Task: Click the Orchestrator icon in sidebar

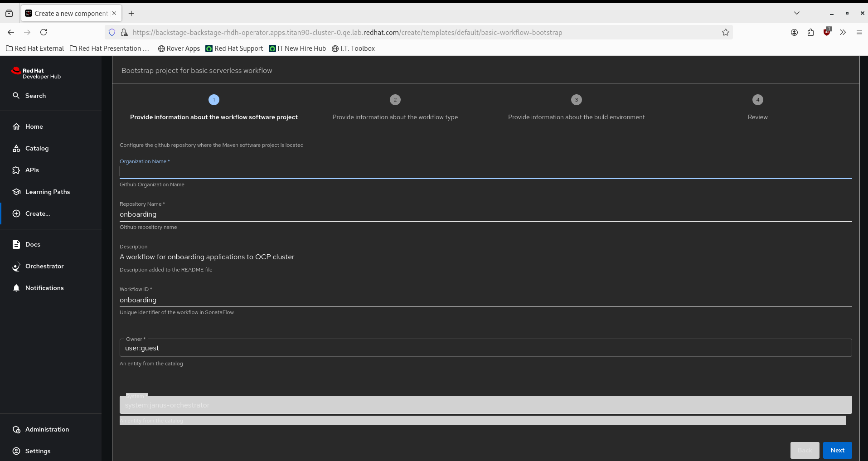Action: pos(16,266)
